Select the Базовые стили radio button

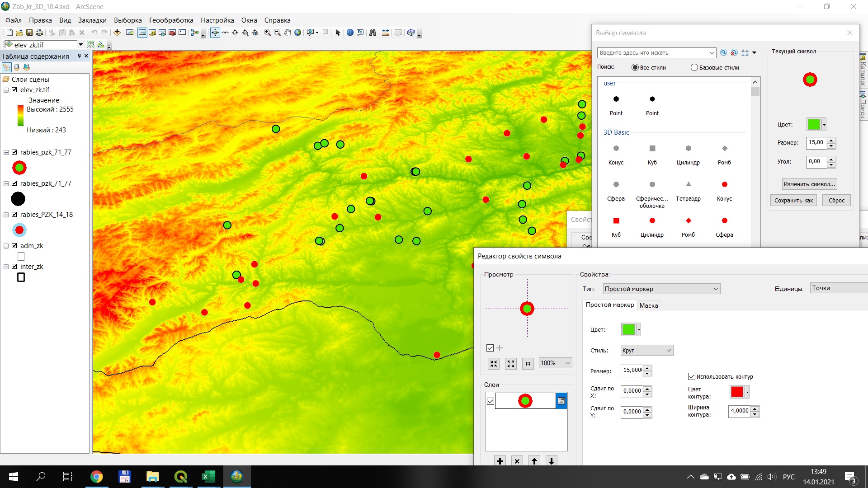pyautogui.click(x=694, y=68)
